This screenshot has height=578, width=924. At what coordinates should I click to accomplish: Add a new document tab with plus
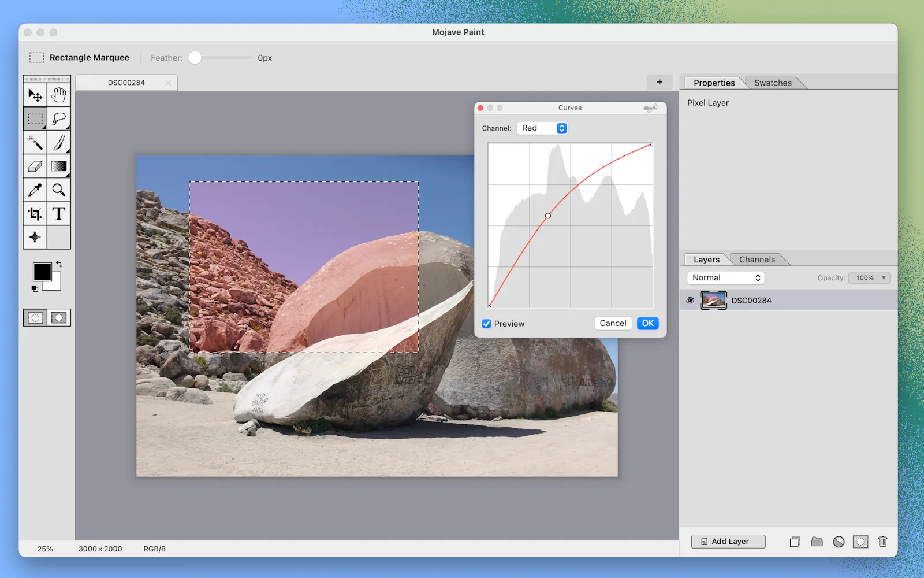660,82
